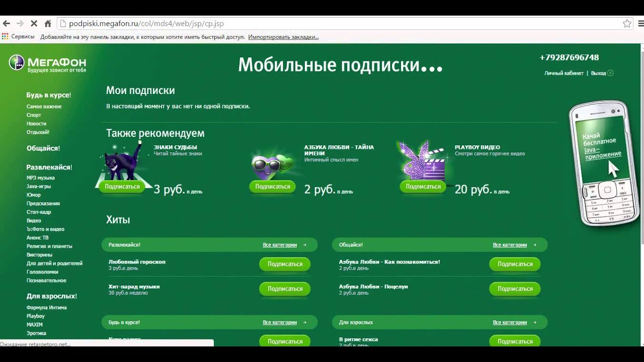Bookmark this page with the star icon
Image resolution: width=644 pixels, height=362 pixels.
pos(627,24)
